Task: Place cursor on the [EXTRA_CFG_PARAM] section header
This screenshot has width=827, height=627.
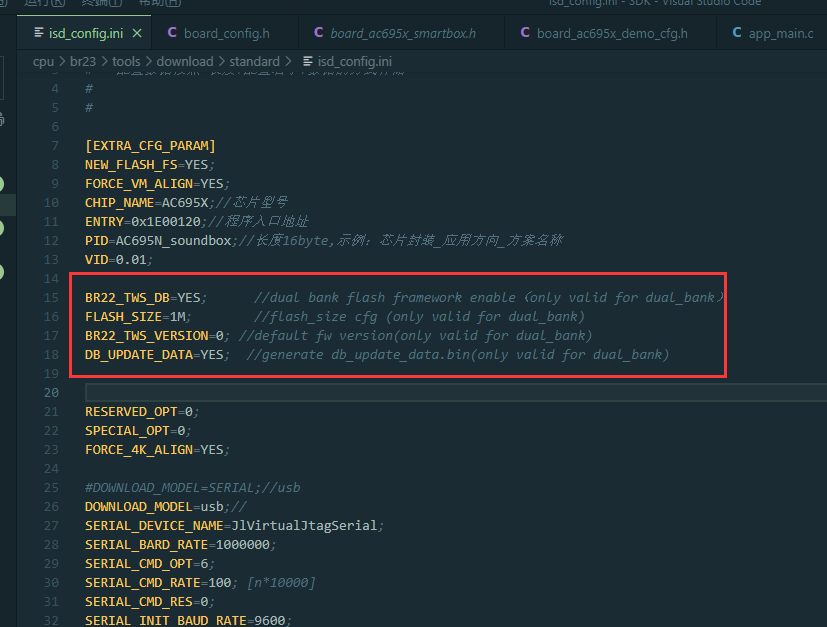Action: 150,146
